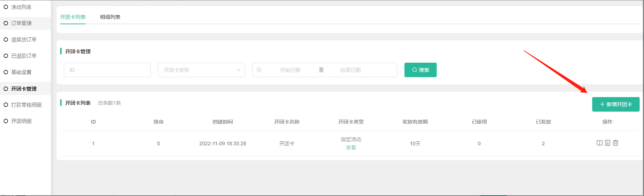This screenshot has width=644, height=196.
Task: Click the document detail icon in the 操作 column
Action: click(x=607, y=143)
